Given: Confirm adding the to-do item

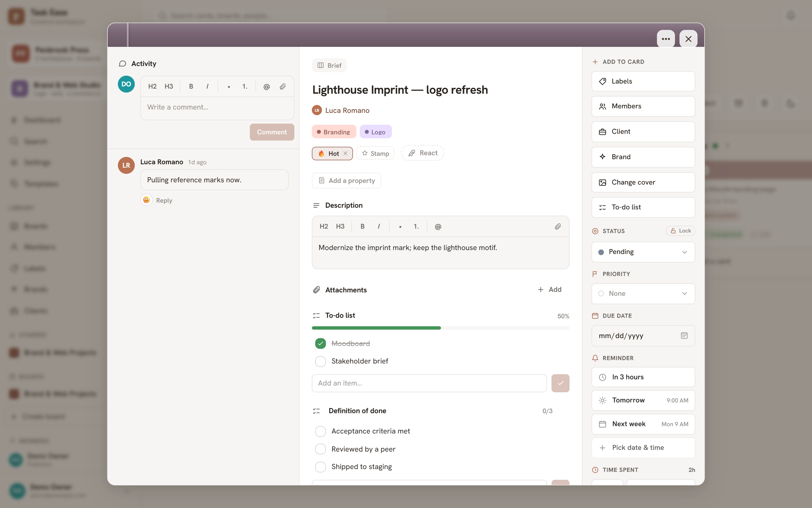Looking at the screenshot, I should pyautogui.click(x=560, y=383).
